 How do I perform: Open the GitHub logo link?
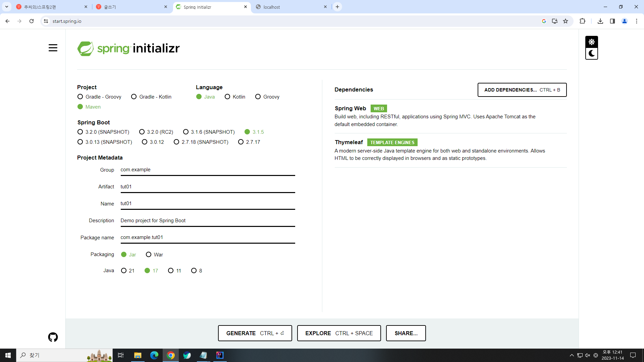click(x=53, y=337)
